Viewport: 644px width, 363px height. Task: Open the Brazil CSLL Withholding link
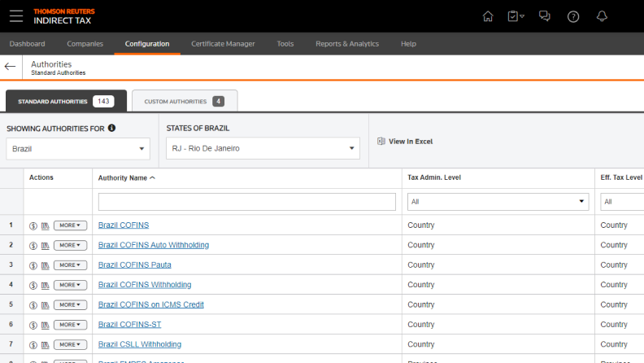(x=140, y=344)
